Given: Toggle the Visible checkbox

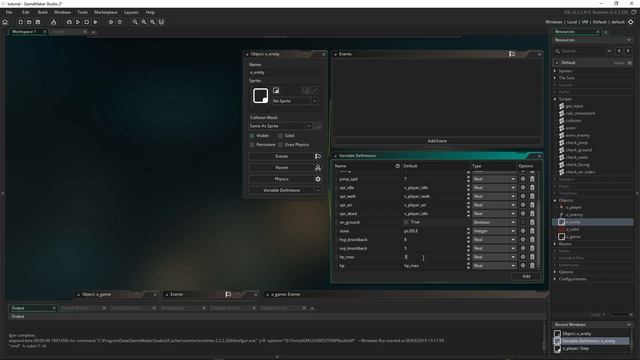Looking at the screenshot, I should tap(252, 136).
